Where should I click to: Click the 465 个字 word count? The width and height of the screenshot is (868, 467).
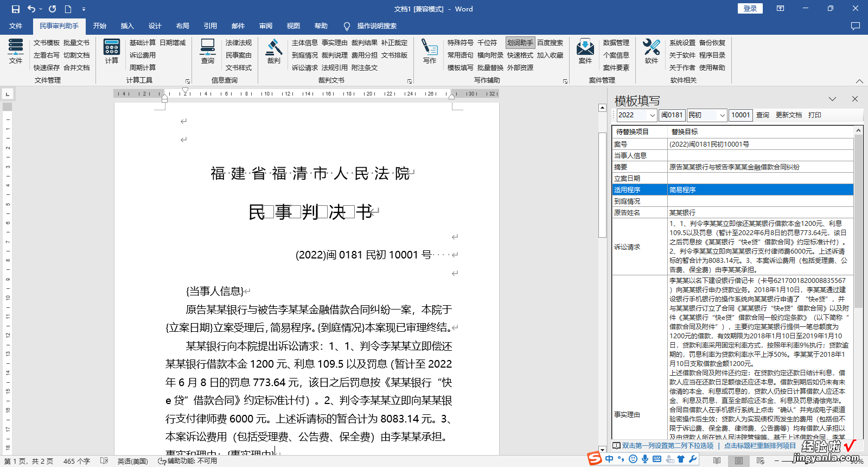(76, 461)
